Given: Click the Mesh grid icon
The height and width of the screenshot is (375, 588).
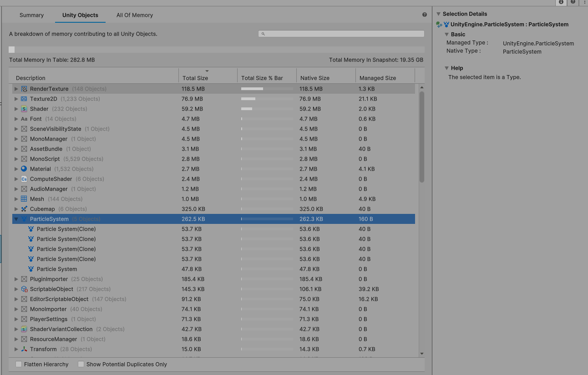Looking at the screenshot, I should click(24, 199).
